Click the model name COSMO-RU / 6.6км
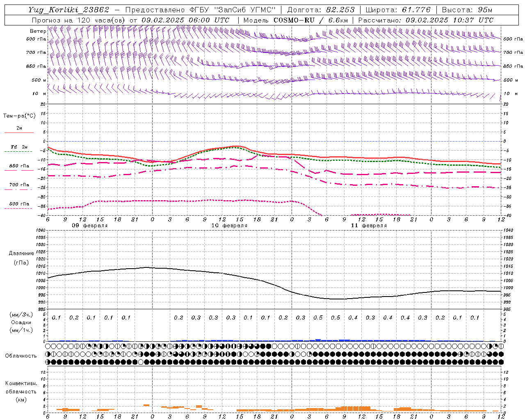 pos(311,20)
